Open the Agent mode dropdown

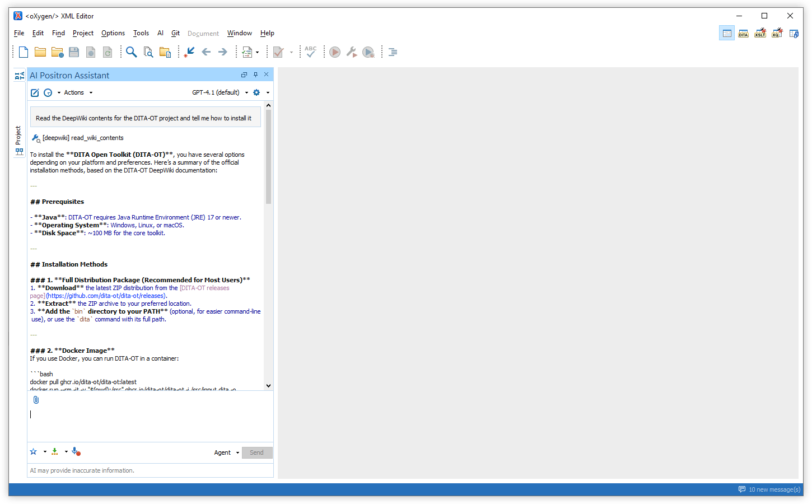(226, 452)
